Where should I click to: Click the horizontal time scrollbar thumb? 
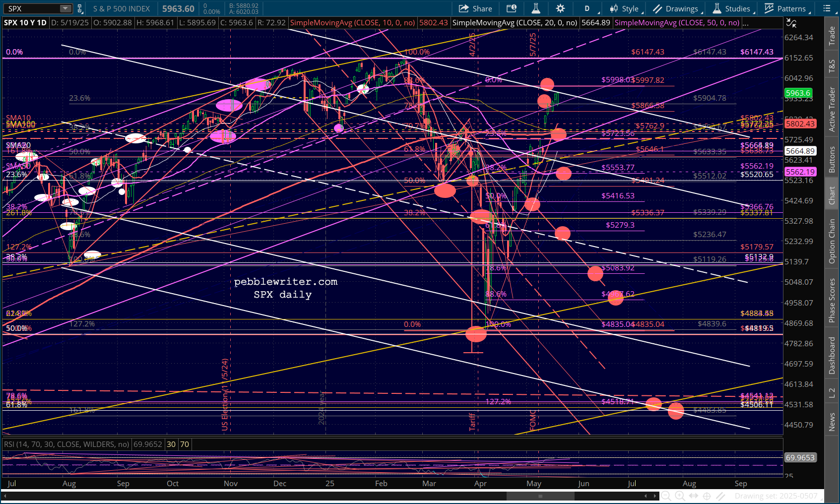(x=540, y=496)
